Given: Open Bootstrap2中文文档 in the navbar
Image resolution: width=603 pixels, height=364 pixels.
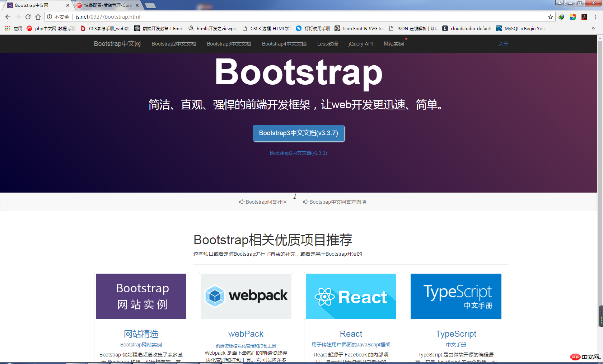Looking at the screenshot, I should click(x=174, y=44).
